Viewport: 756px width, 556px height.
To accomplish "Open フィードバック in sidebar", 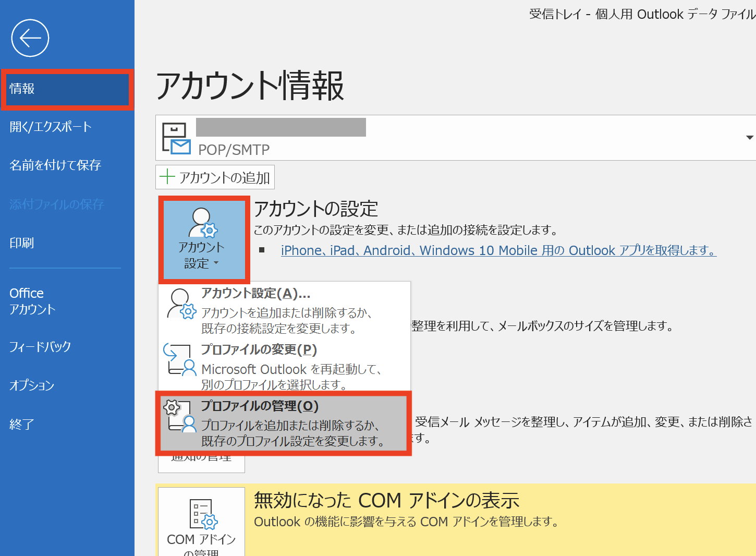I will 40,347.
